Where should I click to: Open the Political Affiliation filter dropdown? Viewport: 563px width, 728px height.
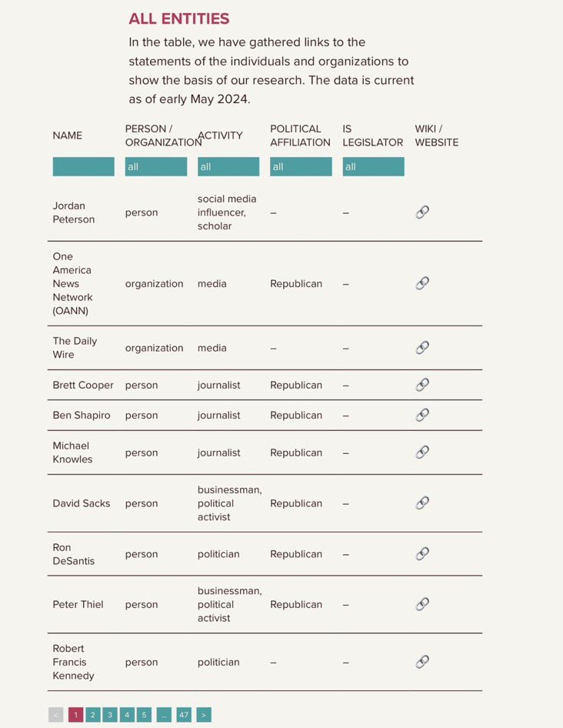[301, 167]
